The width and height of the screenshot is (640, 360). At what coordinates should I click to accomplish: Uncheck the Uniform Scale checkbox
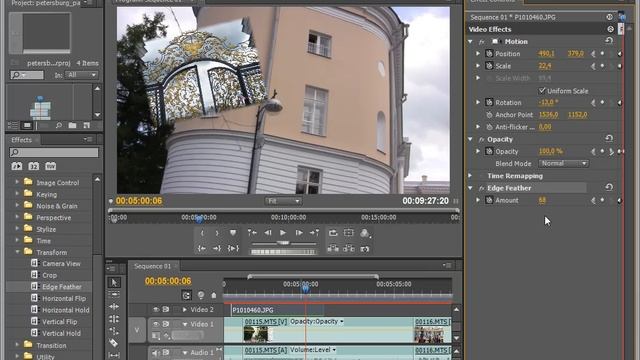(542, 90)
